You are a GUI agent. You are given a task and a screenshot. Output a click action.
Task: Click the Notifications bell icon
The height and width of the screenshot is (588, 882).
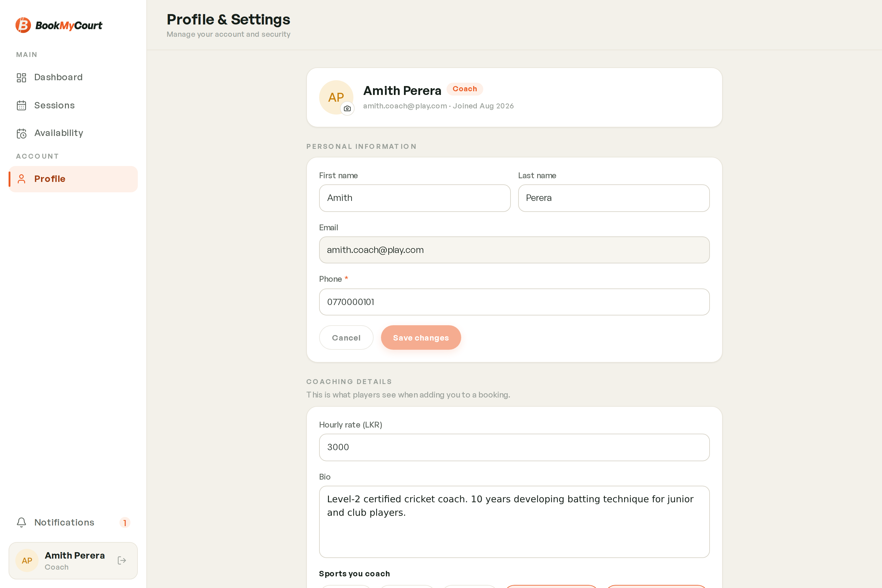click(21, 522)
